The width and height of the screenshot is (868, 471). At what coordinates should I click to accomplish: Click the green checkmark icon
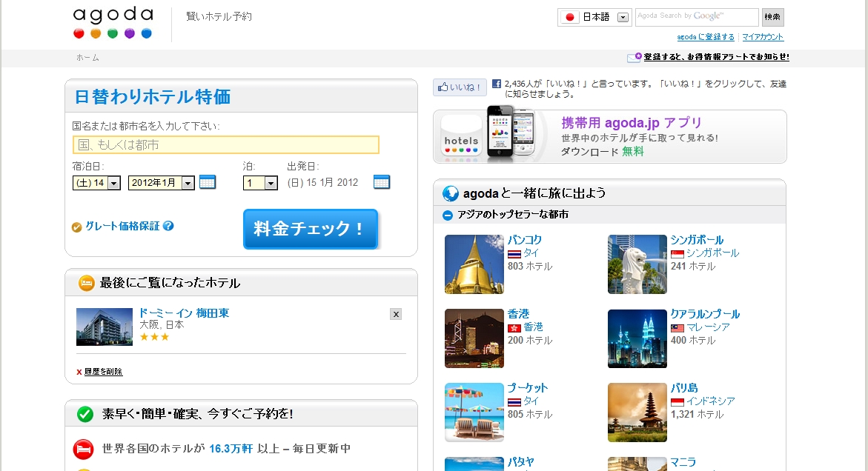[x=85, y=414]
